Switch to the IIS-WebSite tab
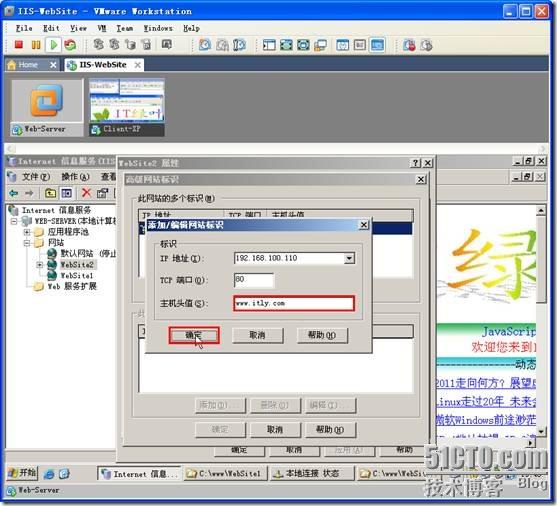This screenshot has width=557, height=506. click(x=103, y=65)
